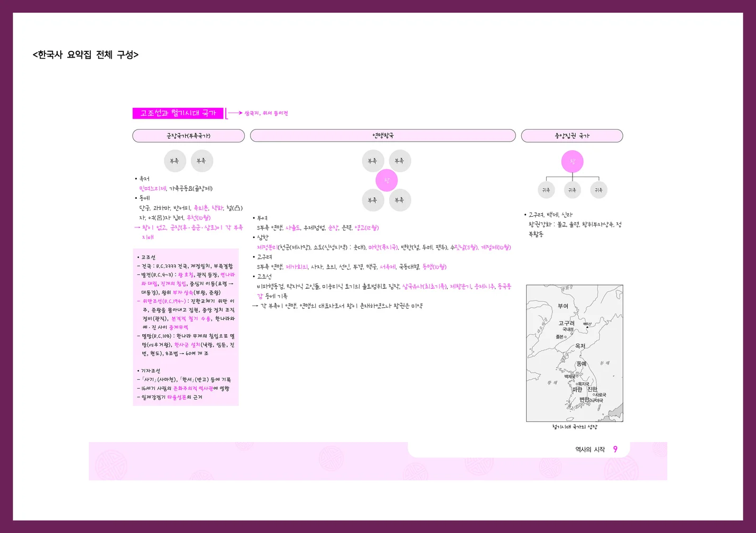This screenshot has height=533, width=756.
Task: Click the '고구려' label on the map
Action: coord(566,323)
